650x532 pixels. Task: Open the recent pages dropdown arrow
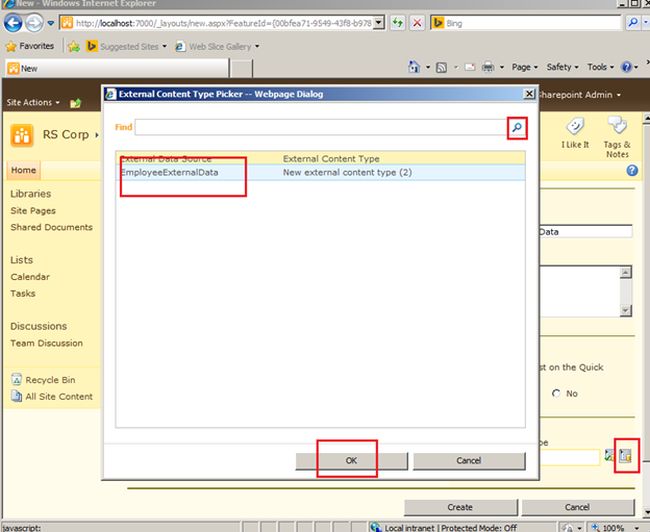click(x=51, y=23)
